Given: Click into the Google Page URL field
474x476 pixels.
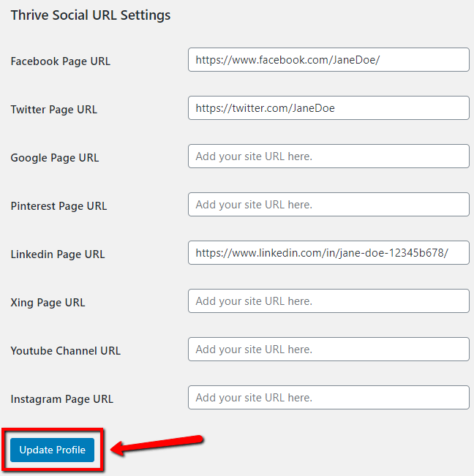Looking at the screenshot, I should click(328, 156).
